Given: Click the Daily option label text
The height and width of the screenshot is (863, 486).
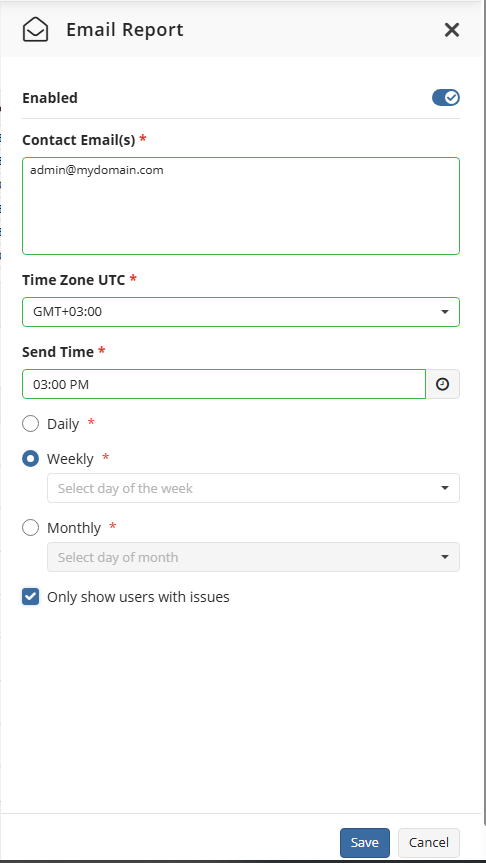Looking at the screenshot, I should [x=63, y=424].
